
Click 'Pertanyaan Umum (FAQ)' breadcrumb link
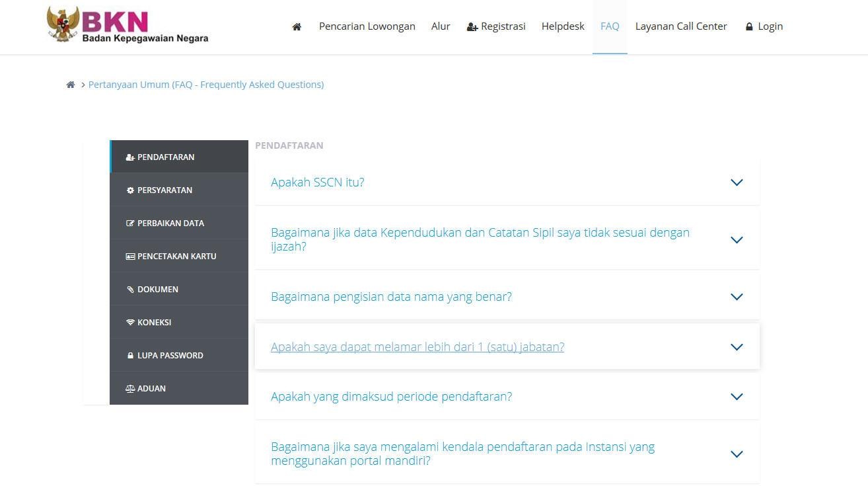tap(206, 85)
